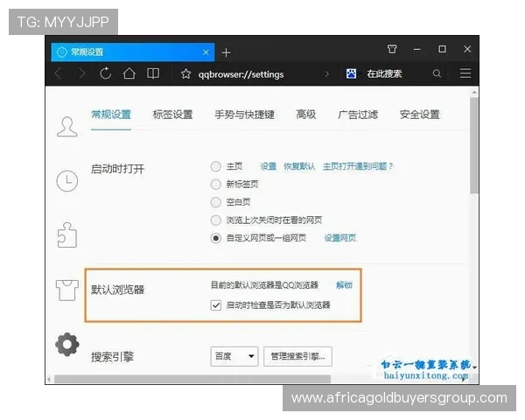525x420 pixels.
Task: Click the scroll-up arrow of vertical scrollbar
Action: point(474,92)
